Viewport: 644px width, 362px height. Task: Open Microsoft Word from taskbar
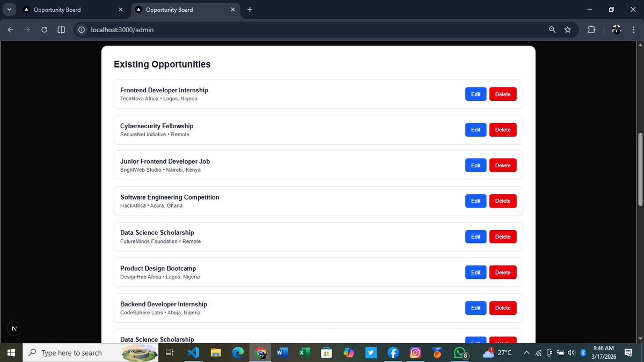point(282,353)
